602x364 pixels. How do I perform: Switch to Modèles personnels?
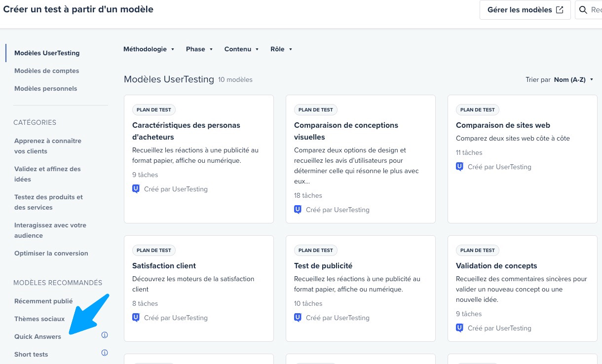tap(46, 89)
